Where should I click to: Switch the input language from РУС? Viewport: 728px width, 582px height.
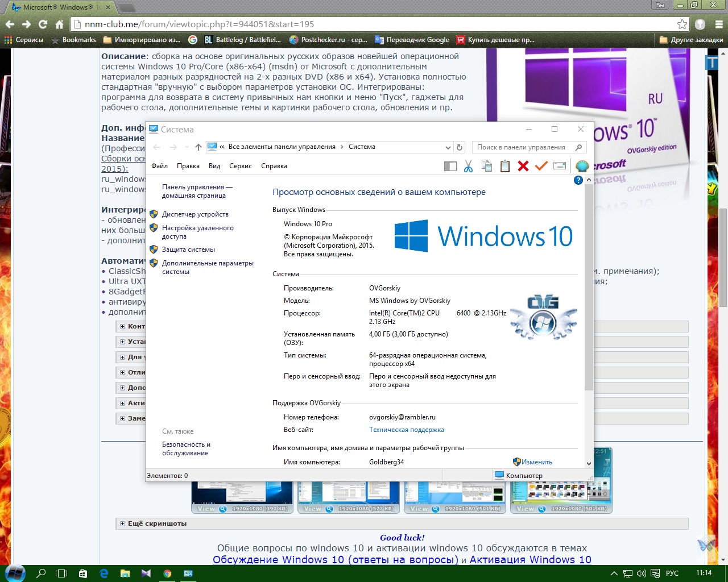tap(672, 573)
